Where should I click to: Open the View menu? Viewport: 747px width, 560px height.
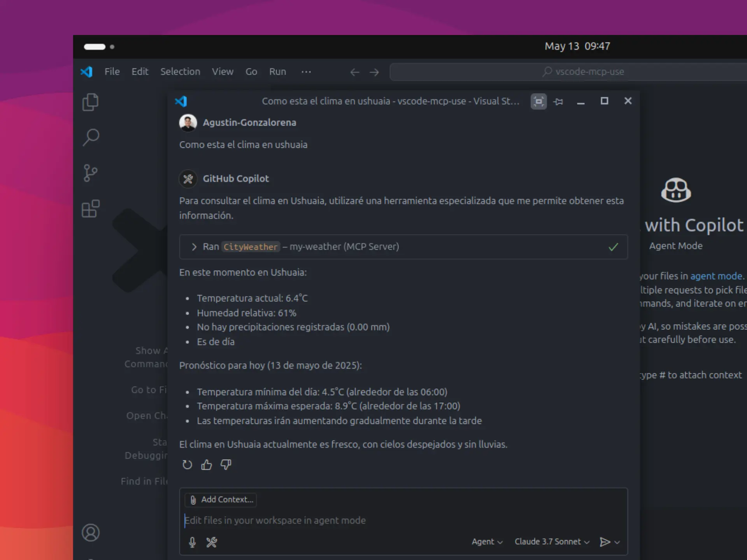point(223,72)
